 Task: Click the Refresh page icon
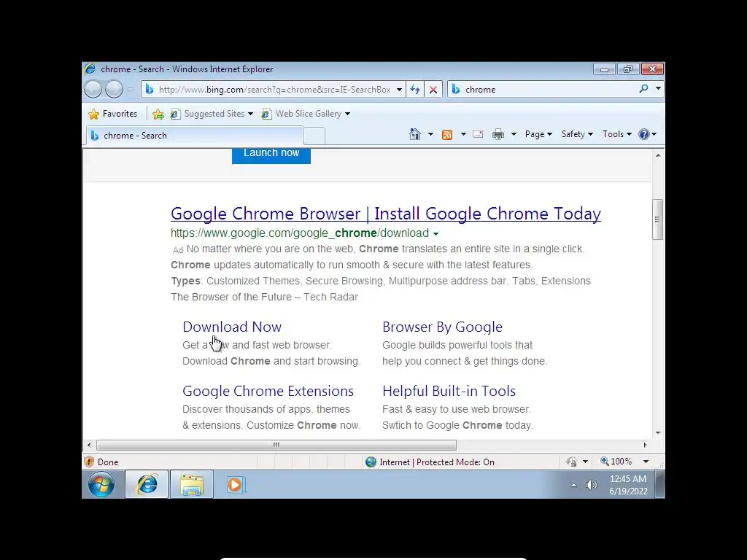coord(415,90)
